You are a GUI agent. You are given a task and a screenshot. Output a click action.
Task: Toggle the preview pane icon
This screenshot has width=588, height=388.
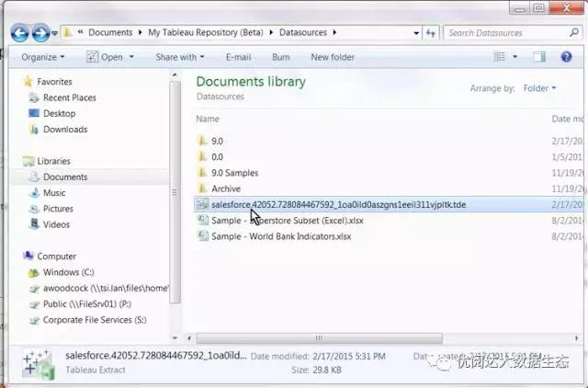[540, 57]
